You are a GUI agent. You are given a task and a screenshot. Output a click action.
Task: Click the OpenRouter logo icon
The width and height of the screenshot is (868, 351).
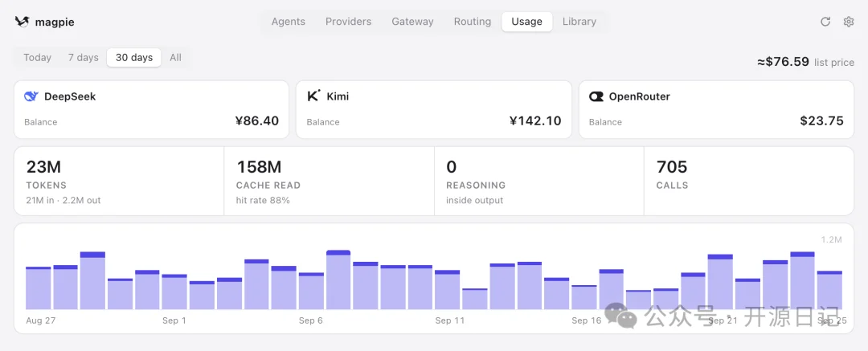pyautogui.click(x=596, y=96)
